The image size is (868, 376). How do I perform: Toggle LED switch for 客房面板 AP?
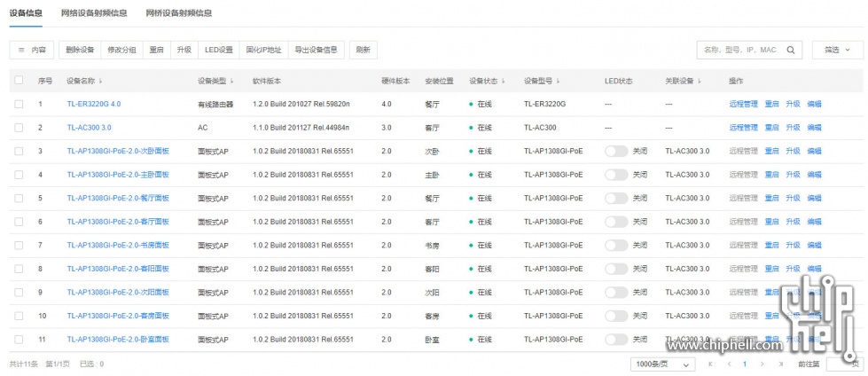(616, 316)
